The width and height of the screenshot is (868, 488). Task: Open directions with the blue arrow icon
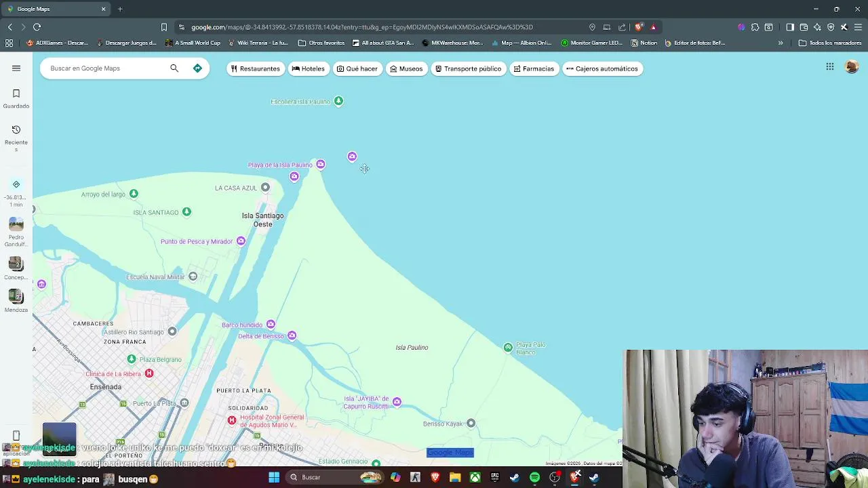(197, 68)
